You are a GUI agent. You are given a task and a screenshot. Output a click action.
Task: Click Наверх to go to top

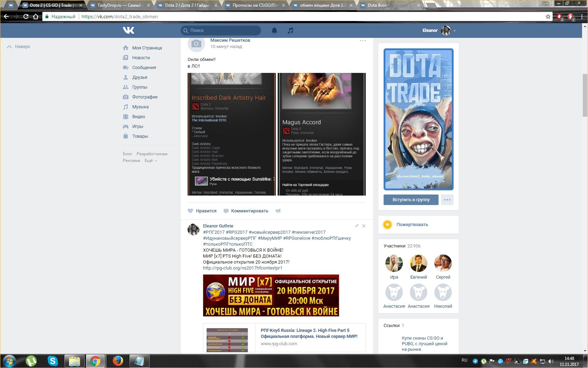[x=19, y=47]
